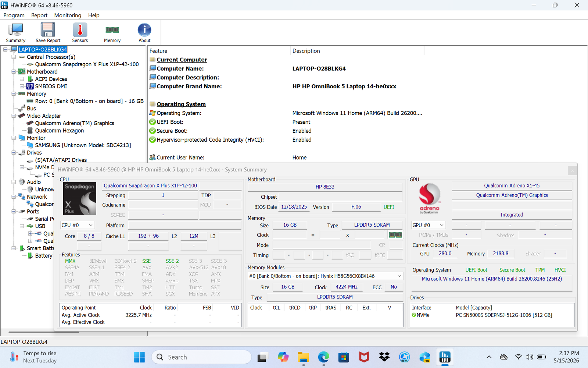The width and height of the screenshot is (588, 368).
Task: Launch Microsoft Edge from the taskbar
Action: pyautogui.click(x=323, y=357)
